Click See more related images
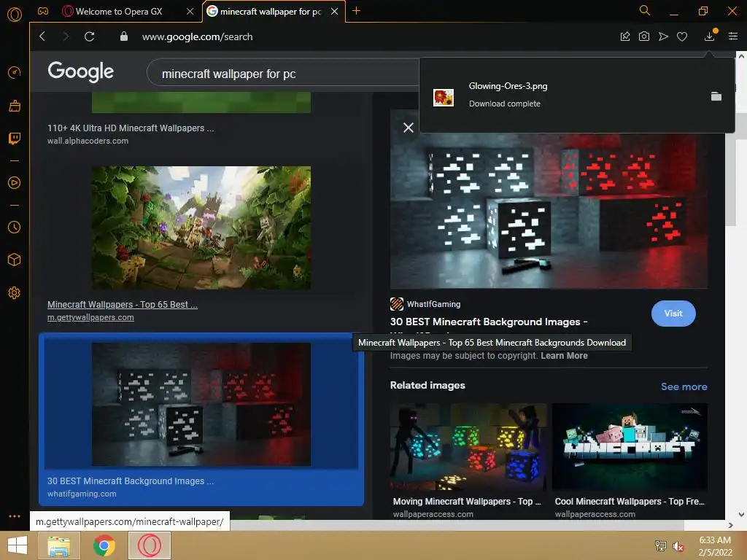Image resolution: width=747 pixels, height=560 pixels. click(x=684, y=386)
